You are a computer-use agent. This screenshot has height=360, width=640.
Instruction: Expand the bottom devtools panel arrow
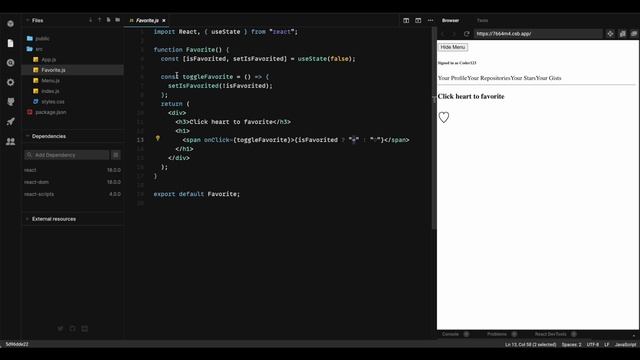coord(634,335)
